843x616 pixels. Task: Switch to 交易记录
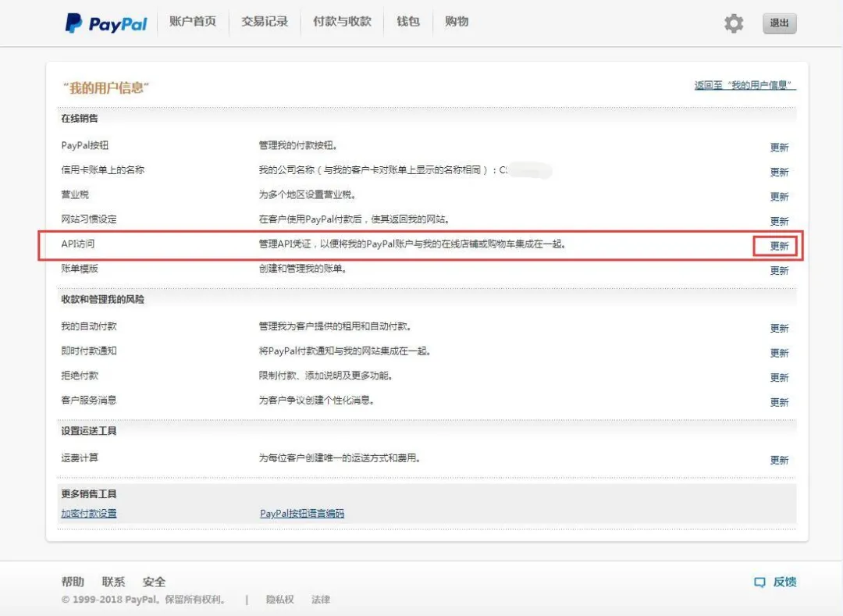[264, 22]
